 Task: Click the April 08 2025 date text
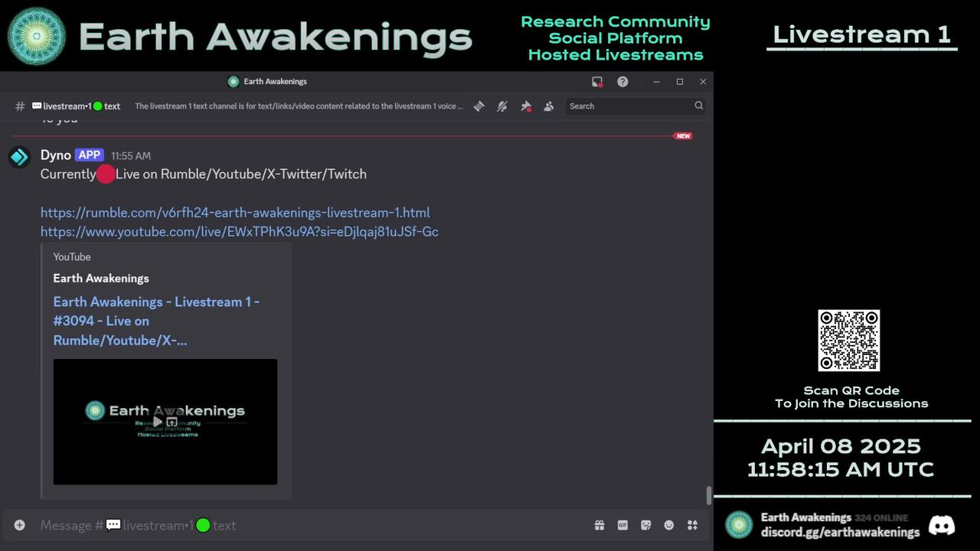coord(841,446)
